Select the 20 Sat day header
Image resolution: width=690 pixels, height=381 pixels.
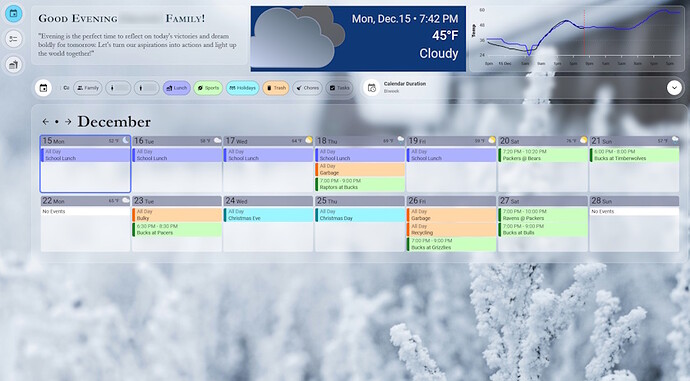543,141
